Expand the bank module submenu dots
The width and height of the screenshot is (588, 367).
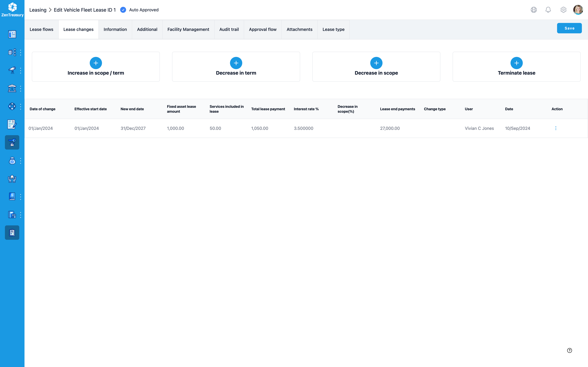tap(20, 88)
